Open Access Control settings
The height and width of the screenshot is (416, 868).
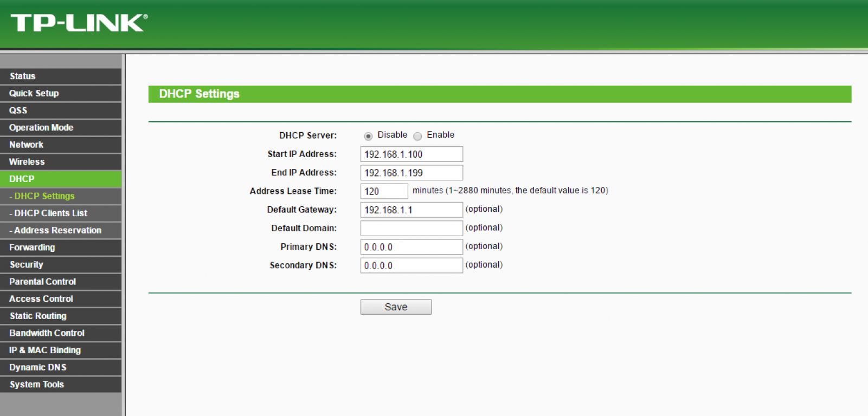click(61, 299)
